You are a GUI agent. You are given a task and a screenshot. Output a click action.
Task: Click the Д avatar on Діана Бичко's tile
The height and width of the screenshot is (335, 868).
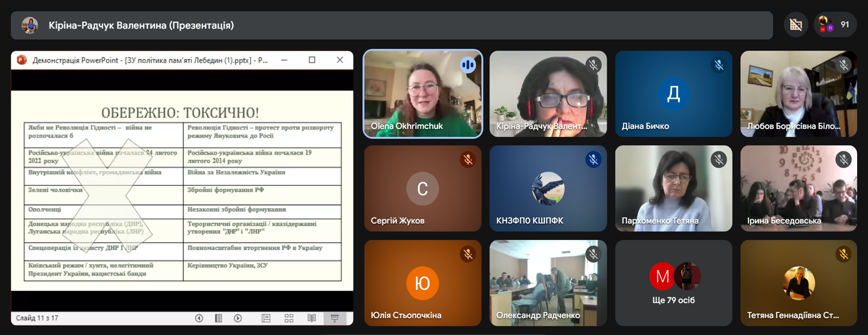pyautogui.click(x=674, y=94)
